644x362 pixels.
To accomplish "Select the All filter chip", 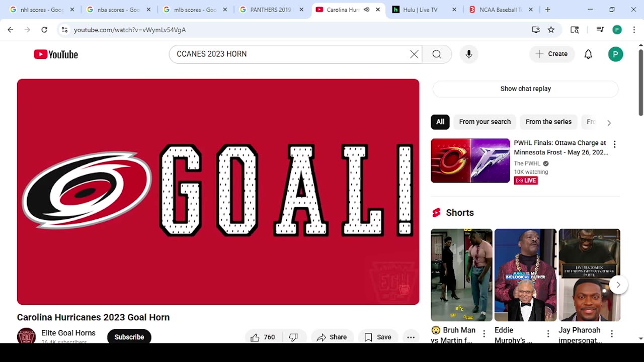I will click(440, 122).
